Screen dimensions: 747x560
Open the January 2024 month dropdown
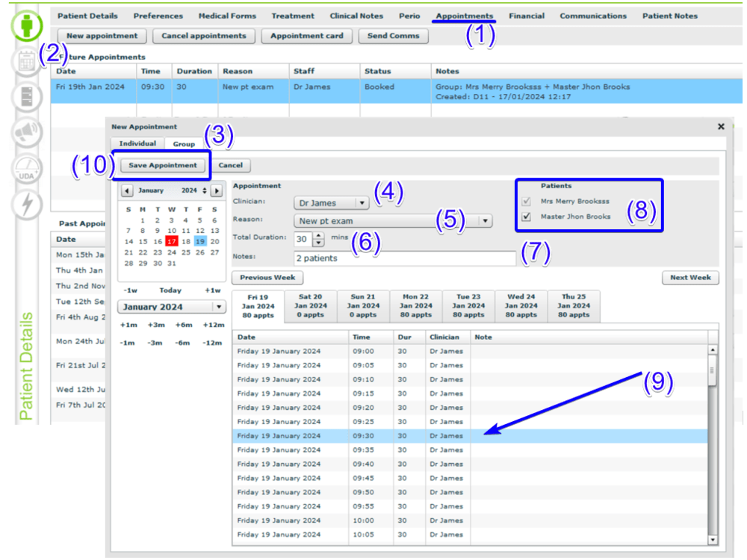tap(172, 307)
